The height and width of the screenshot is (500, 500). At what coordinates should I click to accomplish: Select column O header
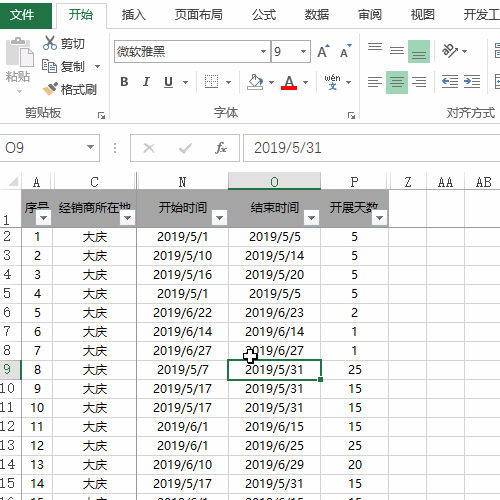coord(274,182)
